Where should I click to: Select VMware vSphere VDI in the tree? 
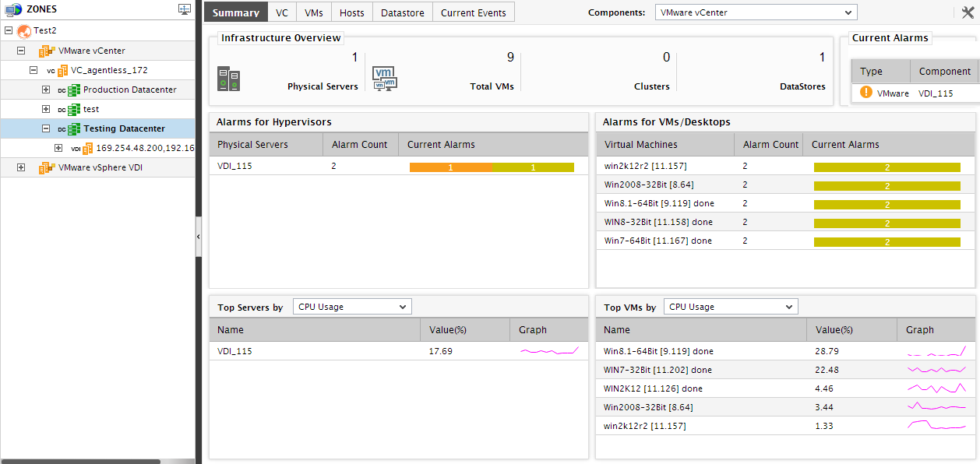click(100, 167)
